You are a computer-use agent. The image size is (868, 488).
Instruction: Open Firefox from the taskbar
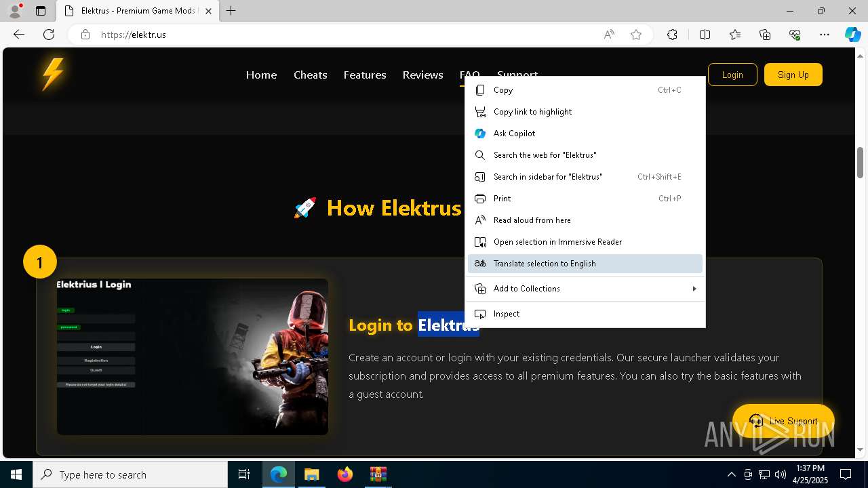(344, 474)
